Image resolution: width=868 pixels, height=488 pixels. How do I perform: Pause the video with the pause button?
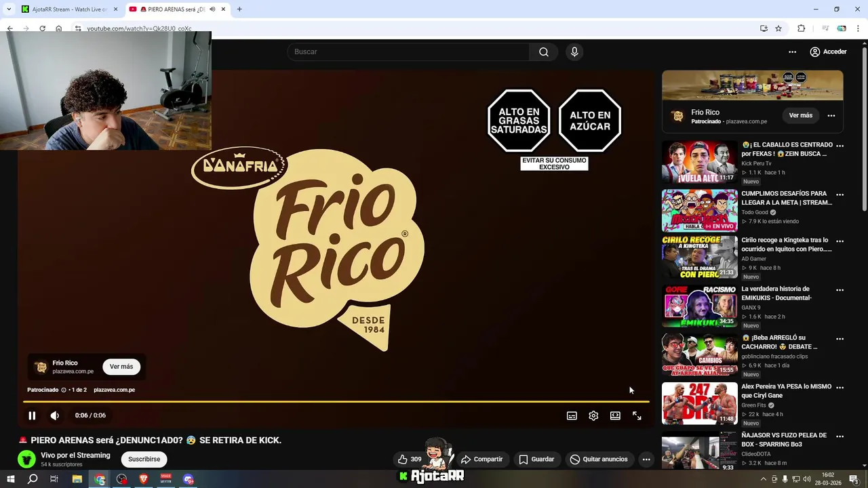click(32, 415)
